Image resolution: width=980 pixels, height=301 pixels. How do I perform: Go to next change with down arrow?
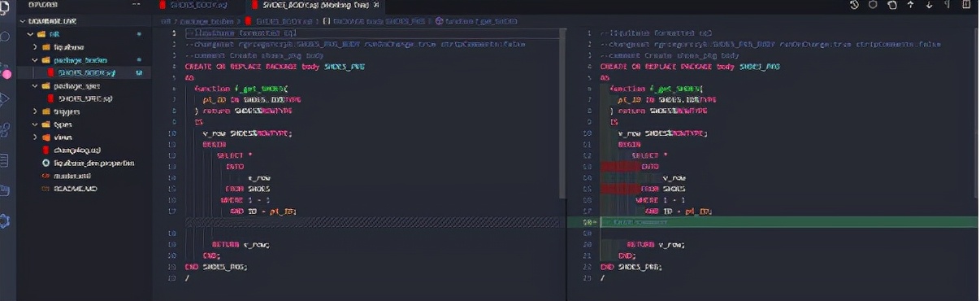929,5
